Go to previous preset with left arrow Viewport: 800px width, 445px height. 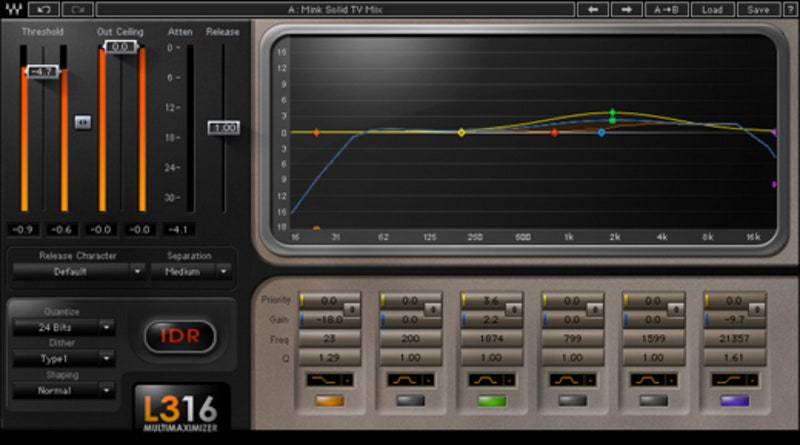point(593,10)
